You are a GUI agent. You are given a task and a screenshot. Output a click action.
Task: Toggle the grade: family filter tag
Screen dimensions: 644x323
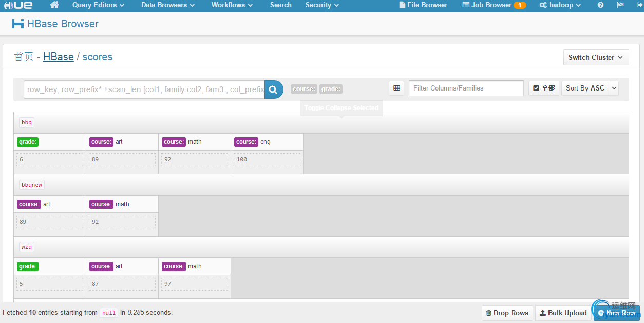[331, 89]
